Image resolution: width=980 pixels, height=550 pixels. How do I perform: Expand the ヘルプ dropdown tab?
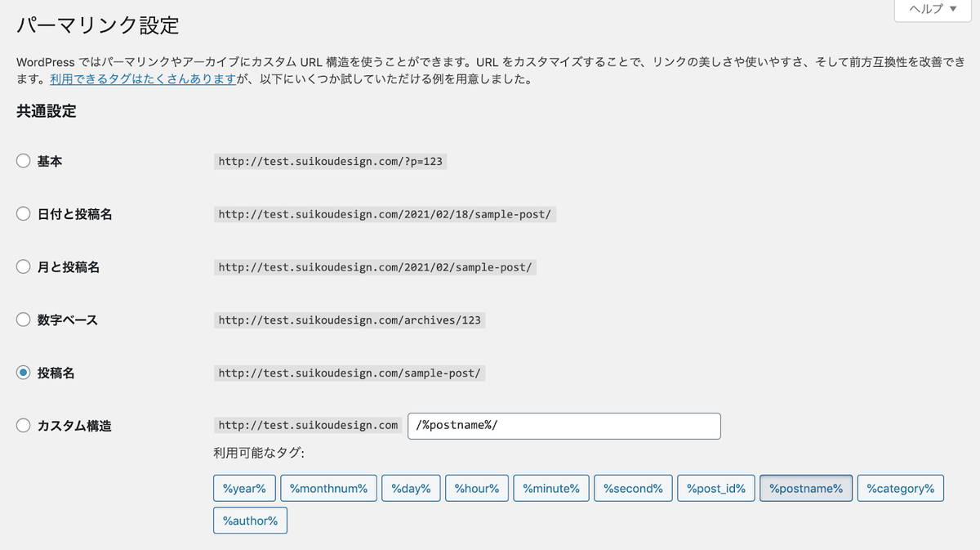933,9
